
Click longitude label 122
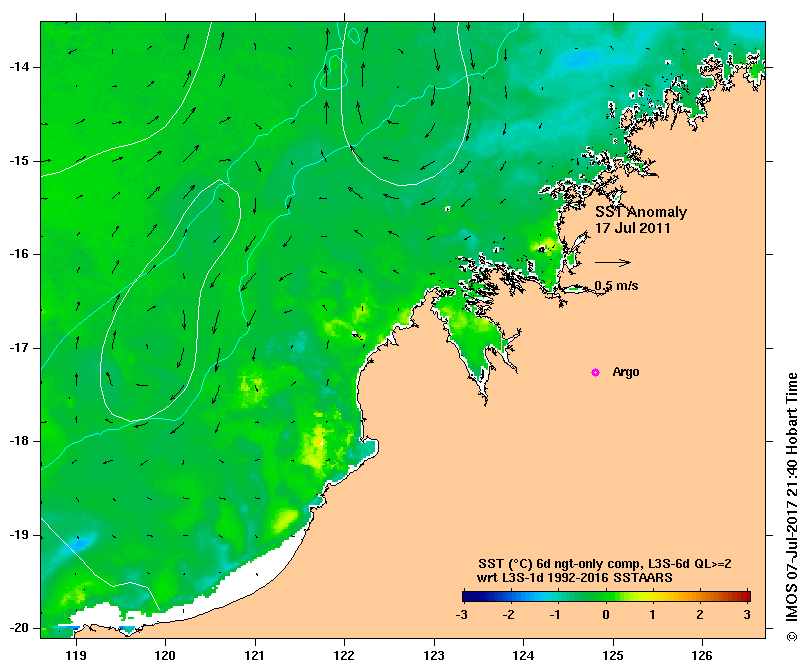344,655
